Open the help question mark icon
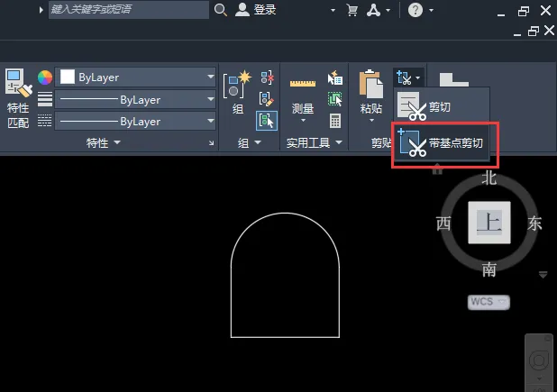The image size is (557, 392). [415, 10]
